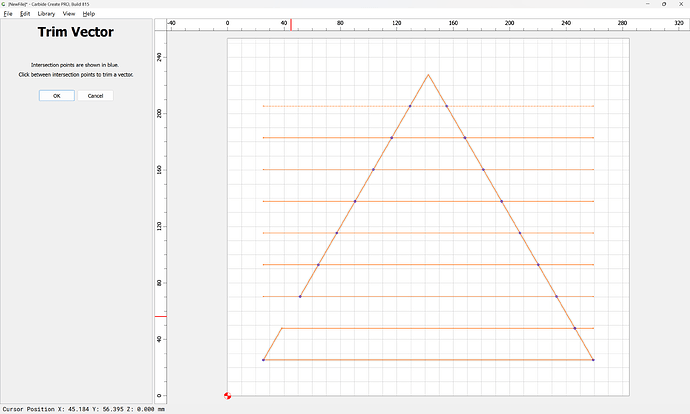
Task: Click the 'Trim Vector' heading
Action: point(76,32)
